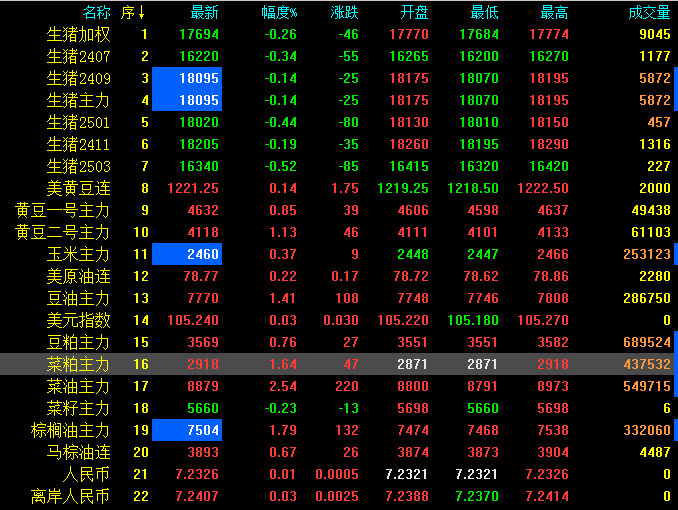Click the opening price 78.72 of 美原油连

pyautogui.click(x=411, y=276)
